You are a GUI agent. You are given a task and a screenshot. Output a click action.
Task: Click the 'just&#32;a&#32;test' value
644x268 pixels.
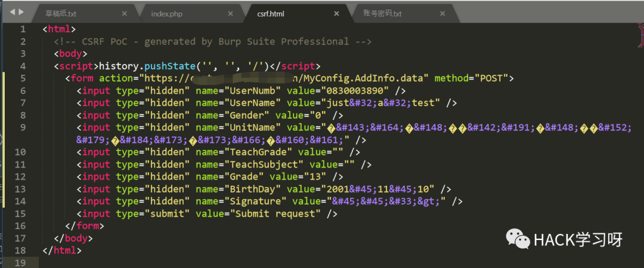tap(381, 103)
